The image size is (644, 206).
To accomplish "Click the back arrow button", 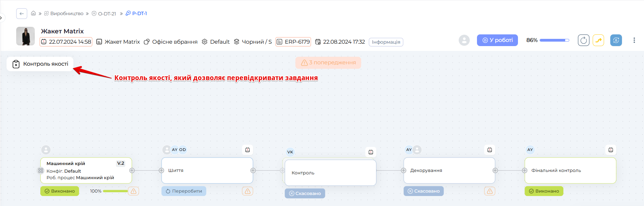I will click(x=22, y=13).
